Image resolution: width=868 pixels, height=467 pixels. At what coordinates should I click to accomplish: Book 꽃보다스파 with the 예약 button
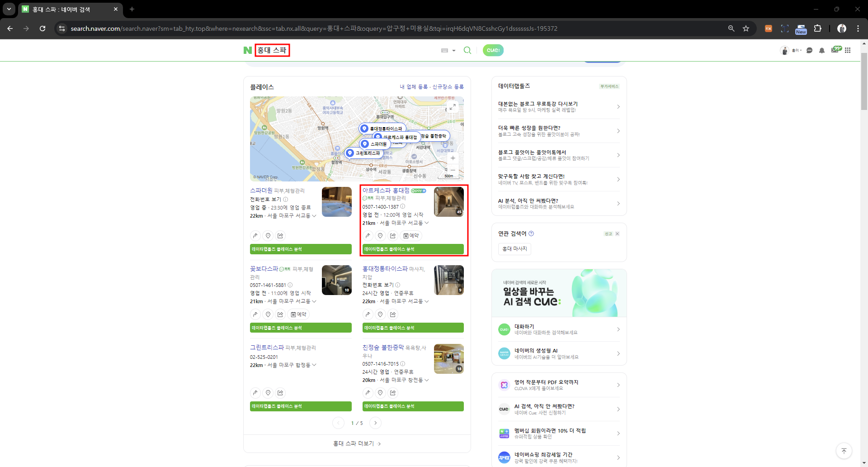299,315
